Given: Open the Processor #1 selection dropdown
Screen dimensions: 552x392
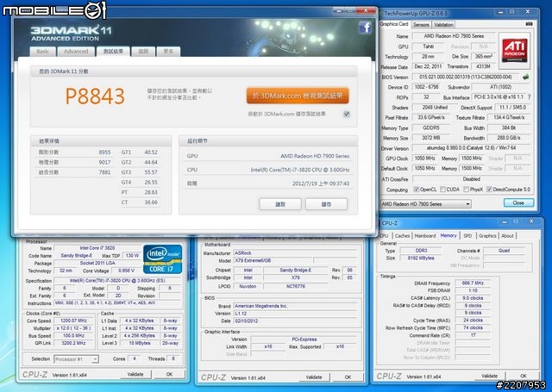Looking at the screenshot, I should (77, 359).
